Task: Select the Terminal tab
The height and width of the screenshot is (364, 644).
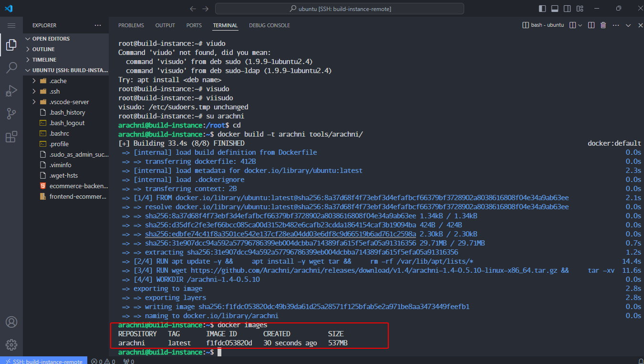Action: [225, 25]
